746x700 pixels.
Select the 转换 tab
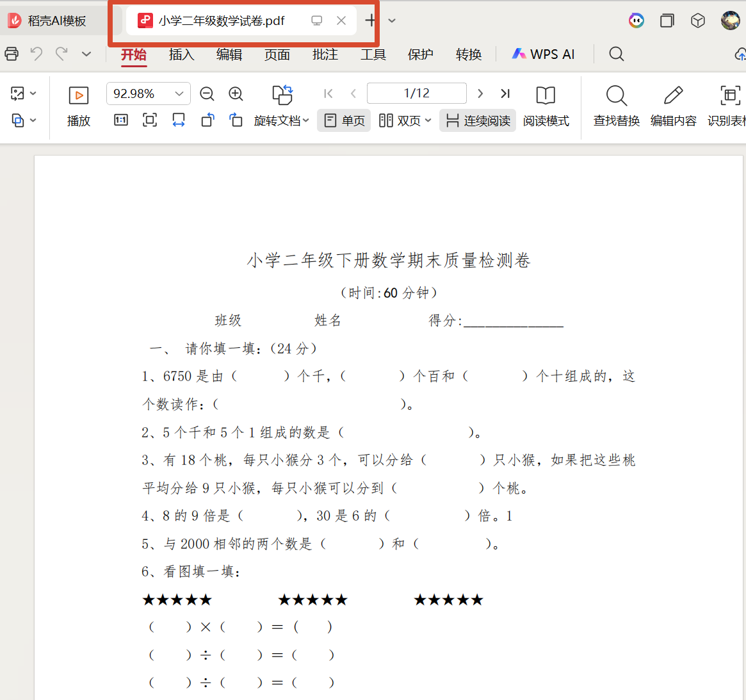tap(469, 54)
